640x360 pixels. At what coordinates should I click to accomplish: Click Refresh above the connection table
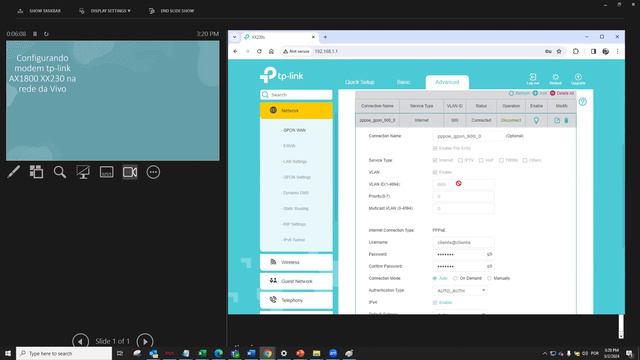click(519, 93)
